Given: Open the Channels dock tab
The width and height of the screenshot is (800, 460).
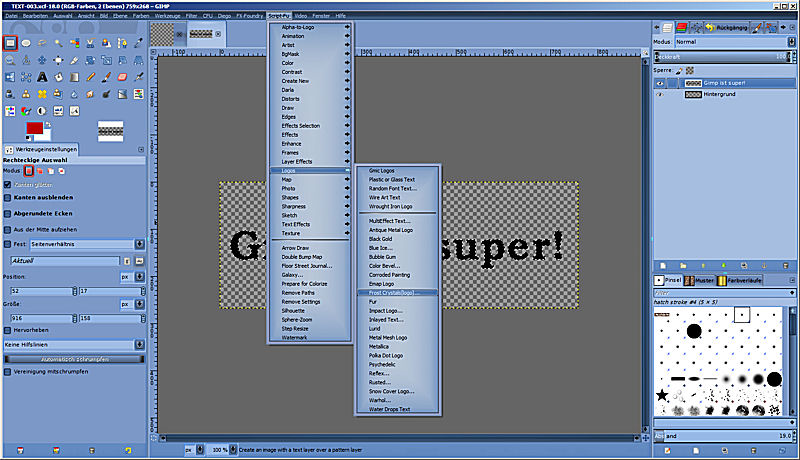Looking at the screenshot, I should 682,28.
